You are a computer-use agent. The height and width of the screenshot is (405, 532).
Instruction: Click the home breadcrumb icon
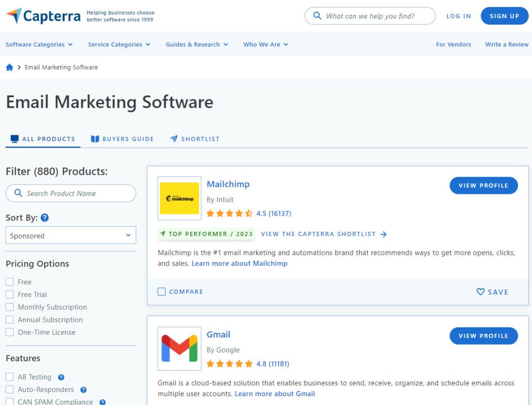tap(9, 67)
